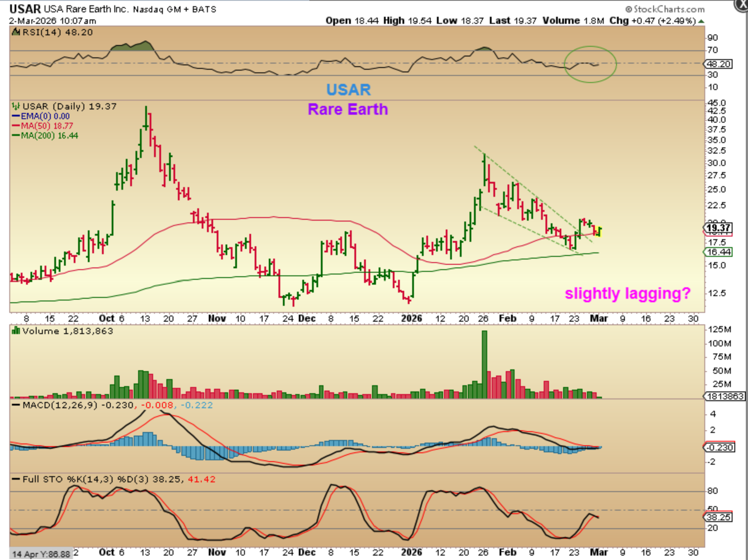
Task: Click the Open 18.44 quote value
Action: click(352, 21)
